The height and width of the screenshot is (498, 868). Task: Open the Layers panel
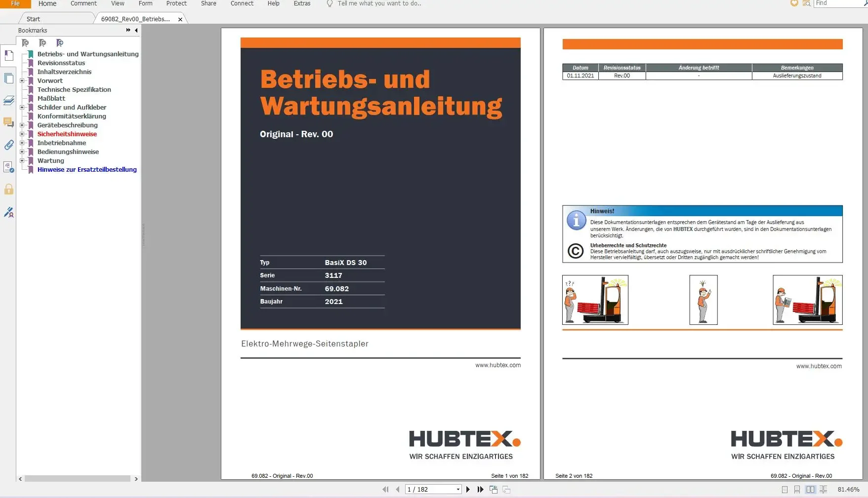pyautogui.click(x=8, y=100)
